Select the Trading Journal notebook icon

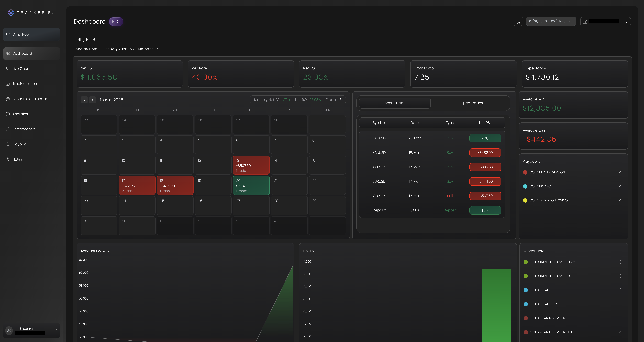(x=8, y=84)
